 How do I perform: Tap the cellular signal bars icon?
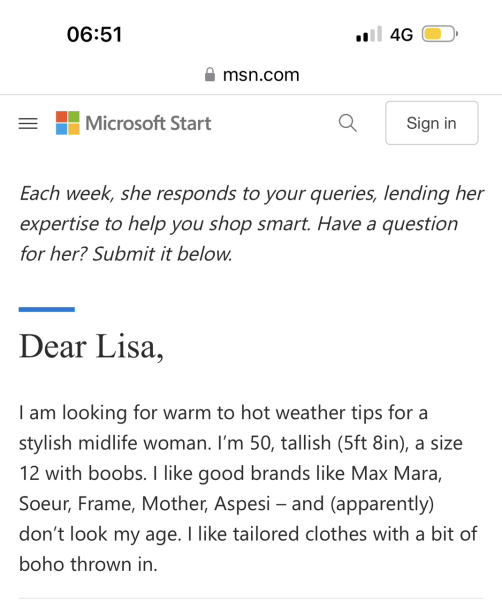click(x=369, y=34)
